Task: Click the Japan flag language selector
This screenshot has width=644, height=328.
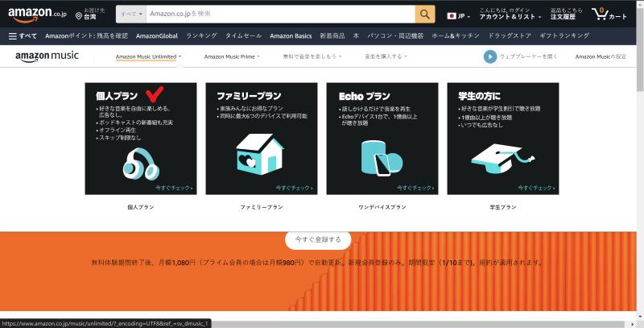Action: point(458,16)
